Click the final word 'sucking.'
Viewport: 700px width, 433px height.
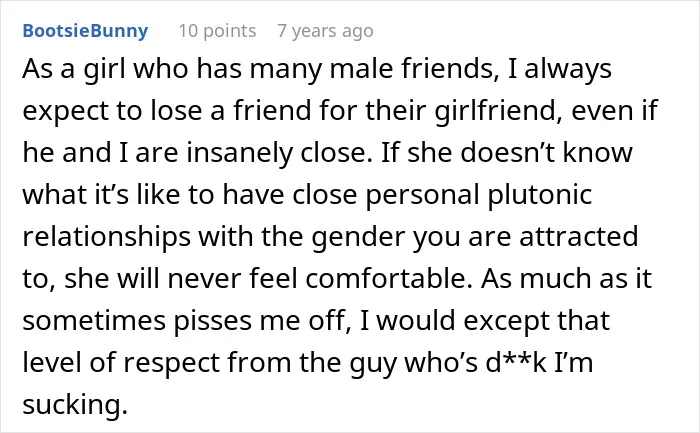75,405
